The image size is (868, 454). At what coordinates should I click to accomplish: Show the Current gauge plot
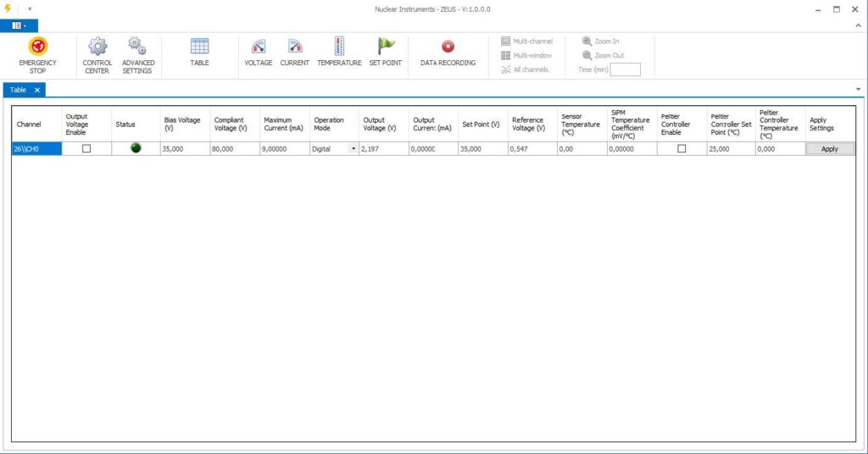(295, 47)
